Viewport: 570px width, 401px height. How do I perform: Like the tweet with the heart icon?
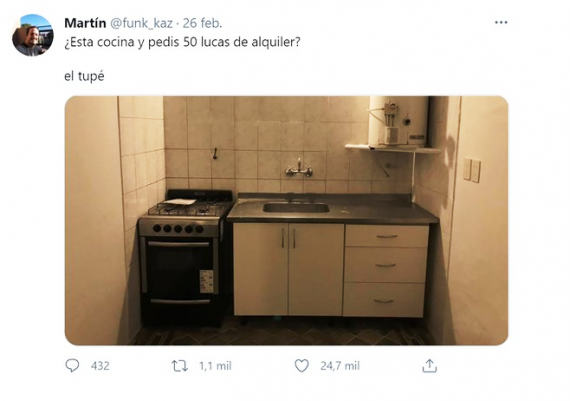pos(301,366)
